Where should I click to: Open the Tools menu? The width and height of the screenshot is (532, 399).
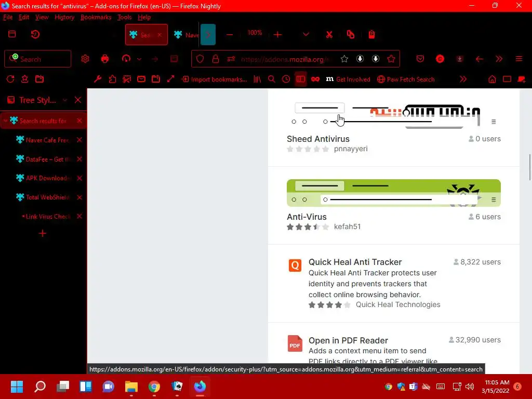(124, 17)
